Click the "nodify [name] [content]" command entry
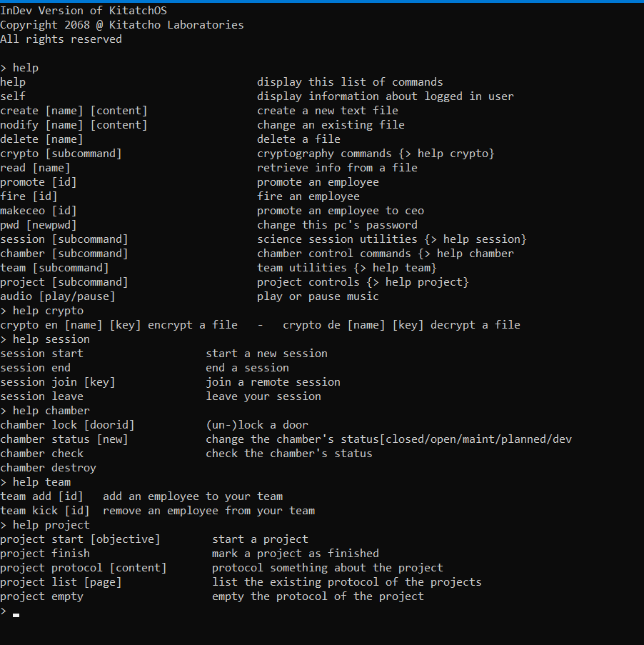This screenshot has height=645, width=644. pos(74,125)
